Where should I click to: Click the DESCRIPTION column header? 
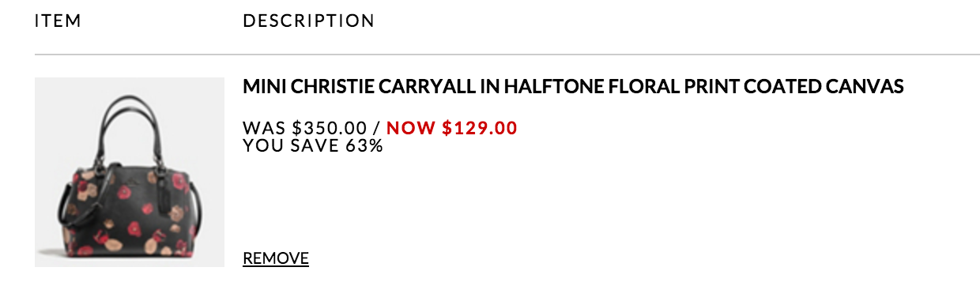point(308,21)
